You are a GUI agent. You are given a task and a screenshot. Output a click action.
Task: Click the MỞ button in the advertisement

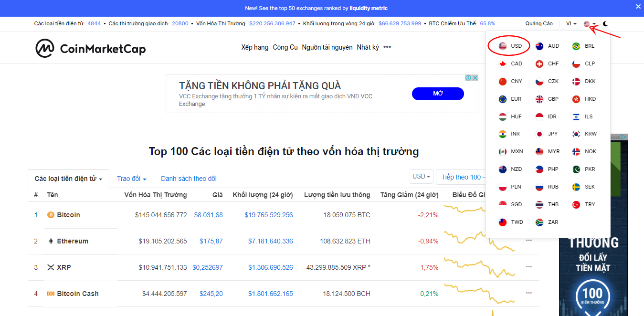(437, 94)
